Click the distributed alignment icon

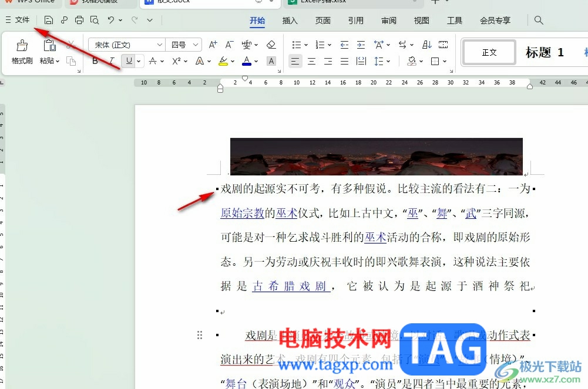pyautogui.click(x=361, y=61)
